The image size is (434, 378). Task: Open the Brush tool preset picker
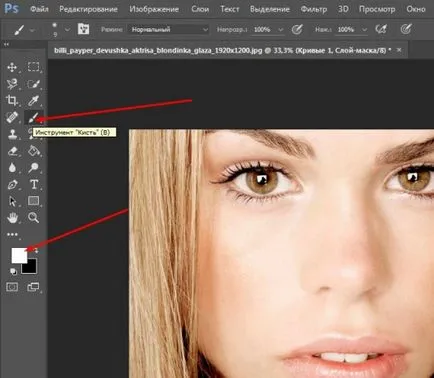pyautogui.click(x=19, y=30)
